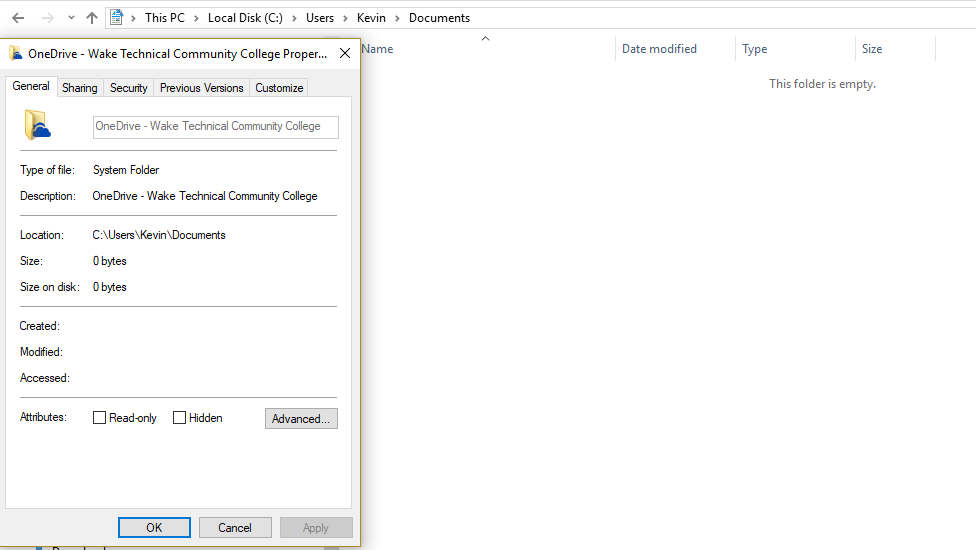Click the Forward navigation arrow
This screenshot has width=976, height=550.
coord(47,18)
